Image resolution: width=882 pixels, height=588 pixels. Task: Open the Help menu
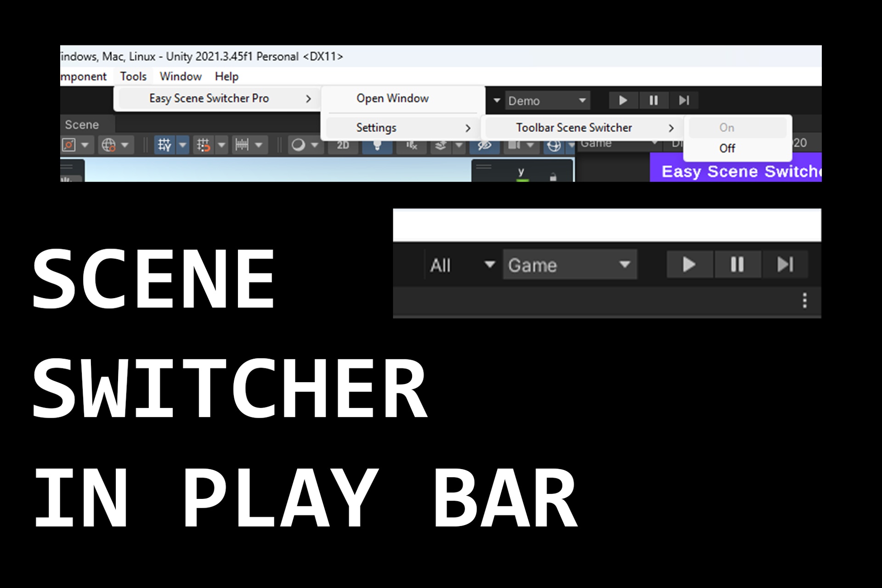(226, 76)
